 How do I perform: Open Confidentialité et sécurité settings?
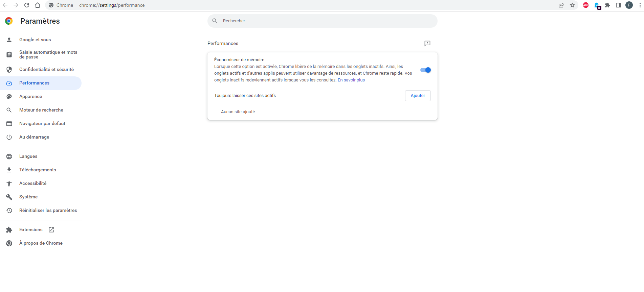[x=46, y=69]
